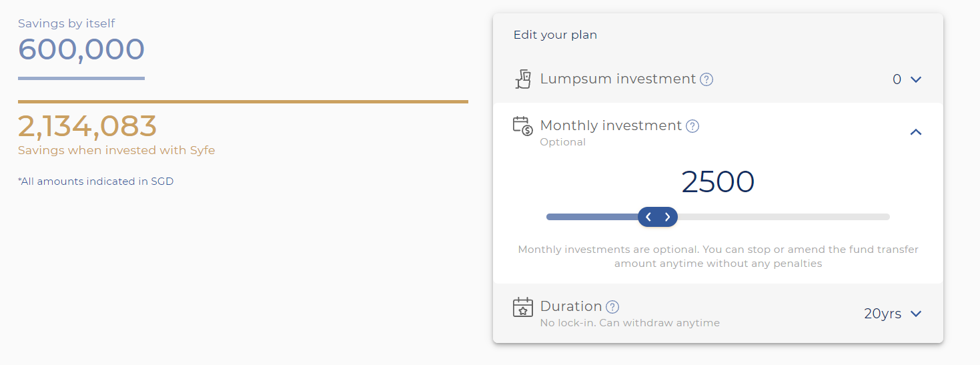Screen dimensions: 980x365
Task: Click the Duration help question mark icon
Action: point(612,307)
